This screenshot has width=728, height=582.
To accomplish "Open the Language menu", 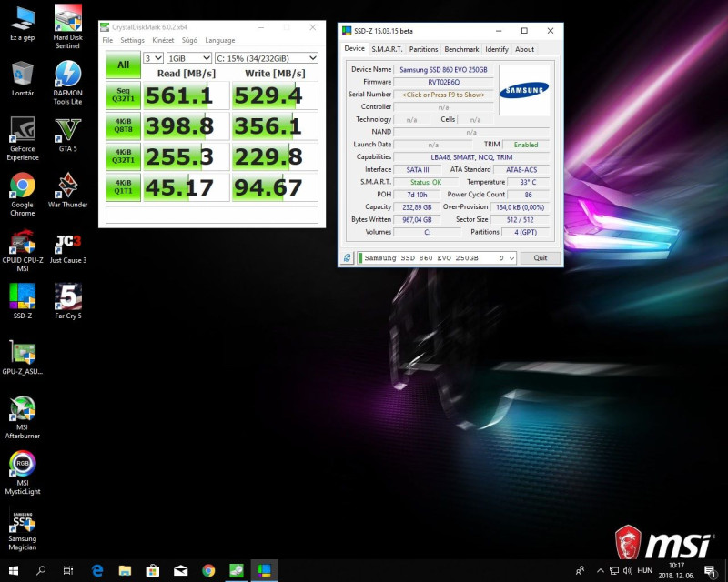I will click(220, 40).
